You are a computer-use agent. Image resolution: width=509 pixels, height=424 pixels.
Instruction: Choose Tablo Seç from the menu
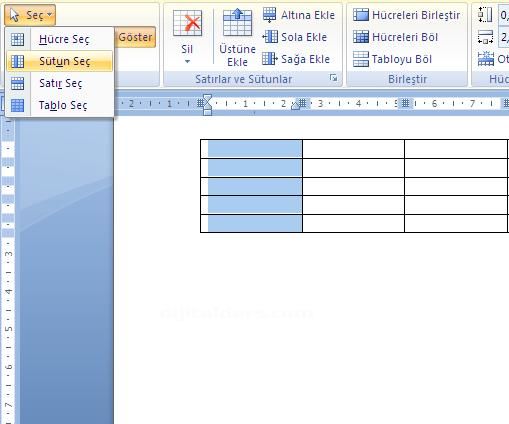[60, 105]
